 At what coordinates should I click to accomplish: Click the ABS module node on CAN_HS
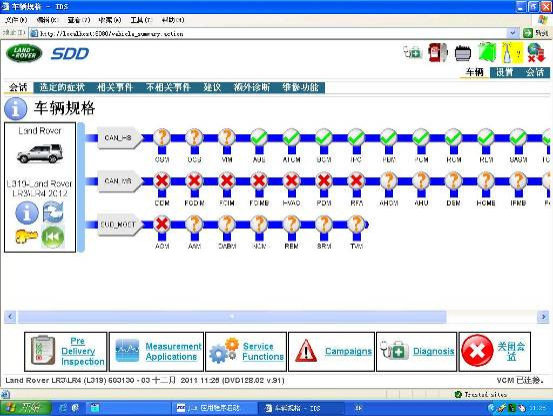(259, 137)
